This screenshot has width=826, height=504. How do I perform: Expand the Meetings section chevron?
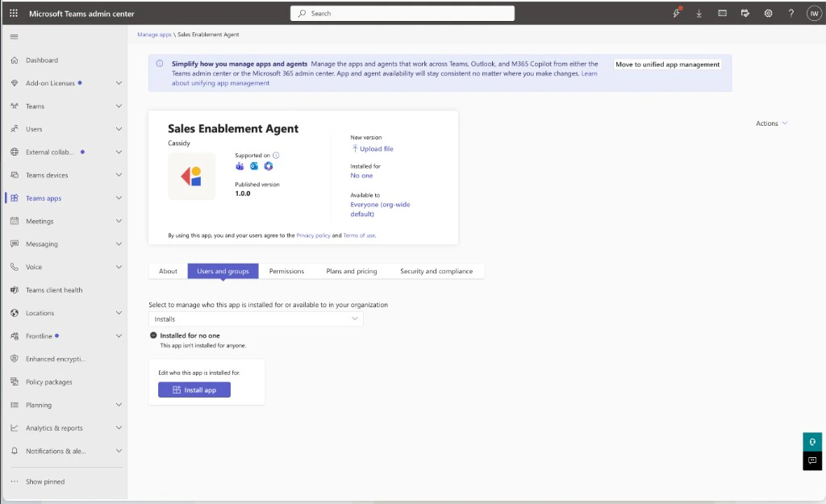coord(119,221)
